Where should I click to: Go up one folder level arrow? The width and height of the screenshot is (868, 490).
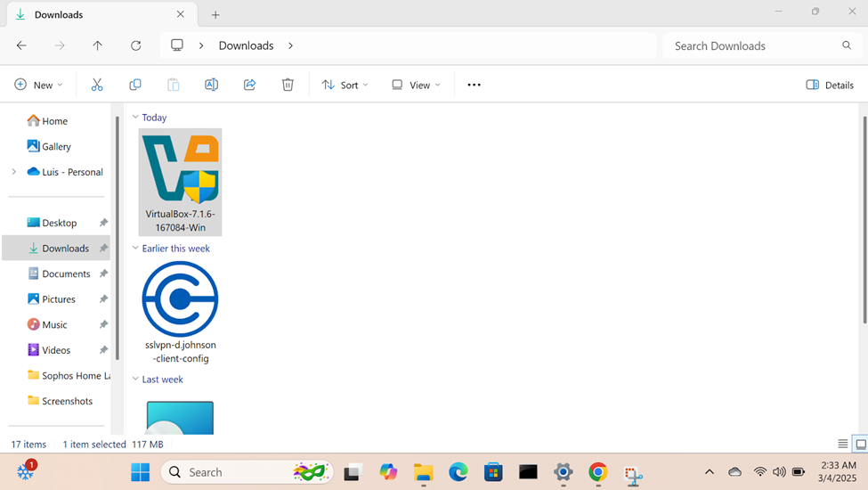(97, 45)
